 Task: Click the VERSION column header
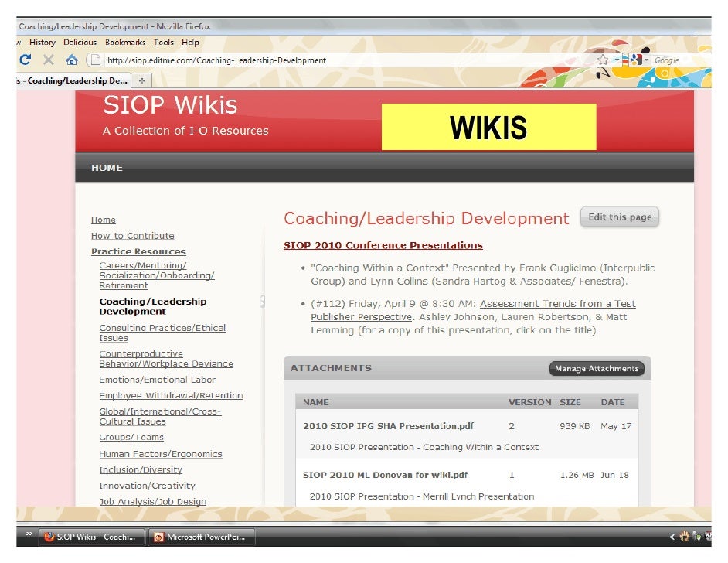click(529, 402)
